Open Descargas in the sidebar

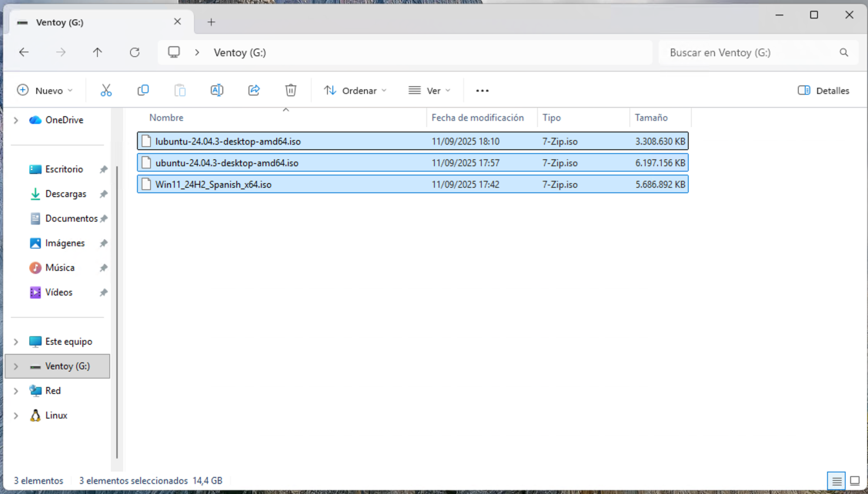(x=65, y=194)
